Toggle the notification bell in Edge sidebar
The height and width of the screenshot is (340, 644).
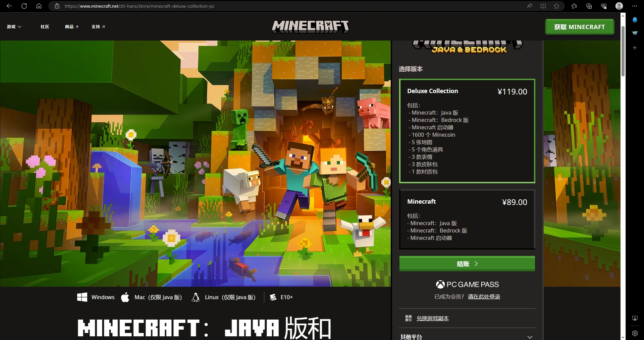coord(635,20)
